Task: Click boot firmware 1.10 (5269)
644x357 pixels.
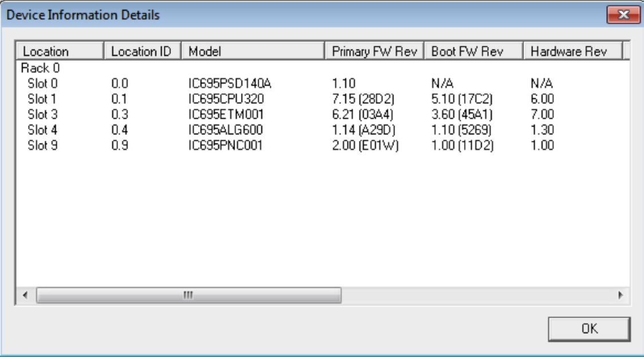Action: coord(461,130)
